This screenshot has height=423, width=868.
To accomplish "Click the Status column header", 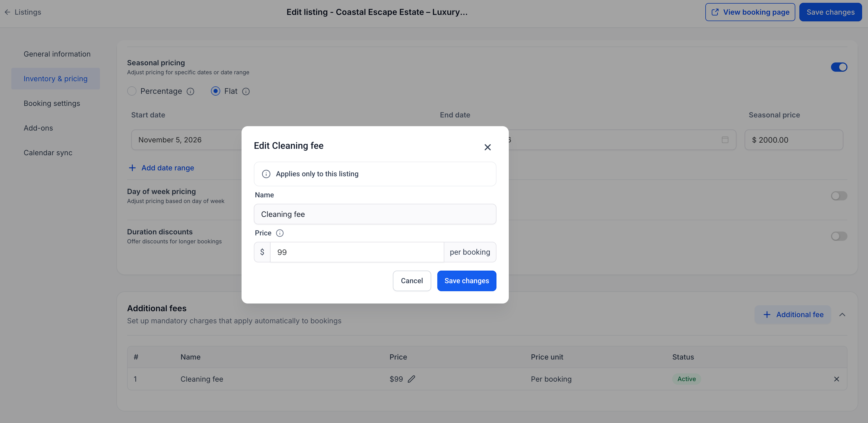I will (x=683, y=357).
